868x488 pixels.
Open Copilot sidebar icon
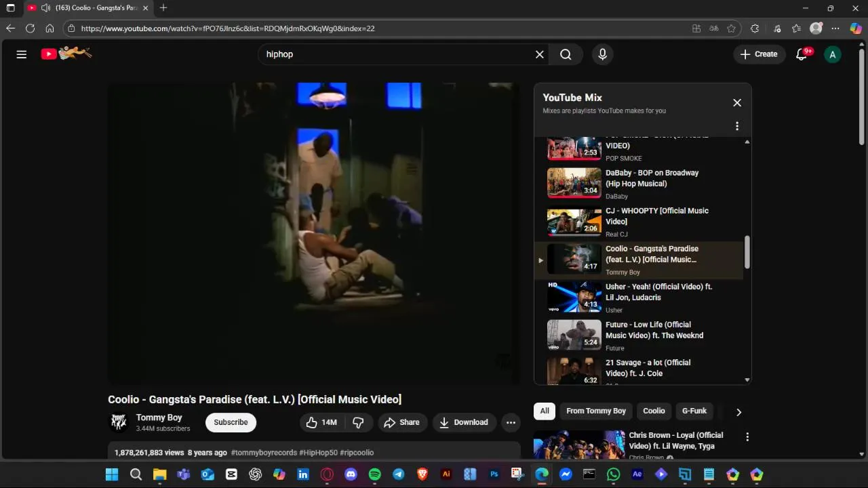(856, 28)
